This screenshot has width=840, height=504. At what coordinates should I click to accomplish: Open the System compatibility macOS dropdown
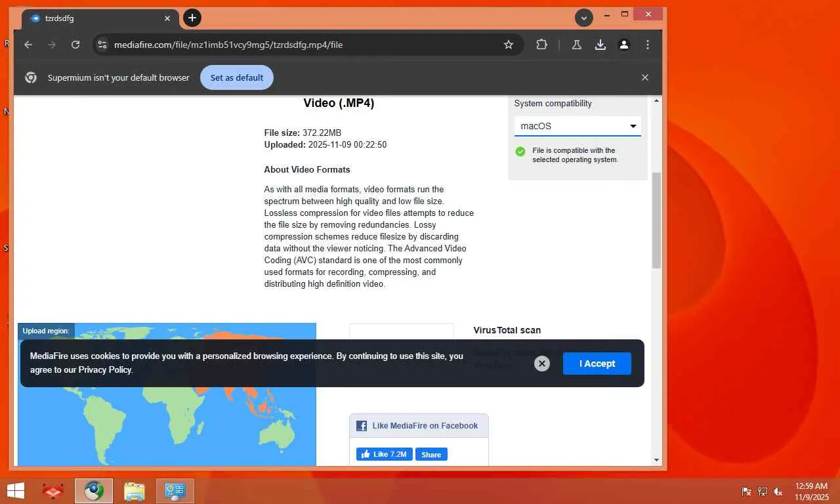coord(577,126)
